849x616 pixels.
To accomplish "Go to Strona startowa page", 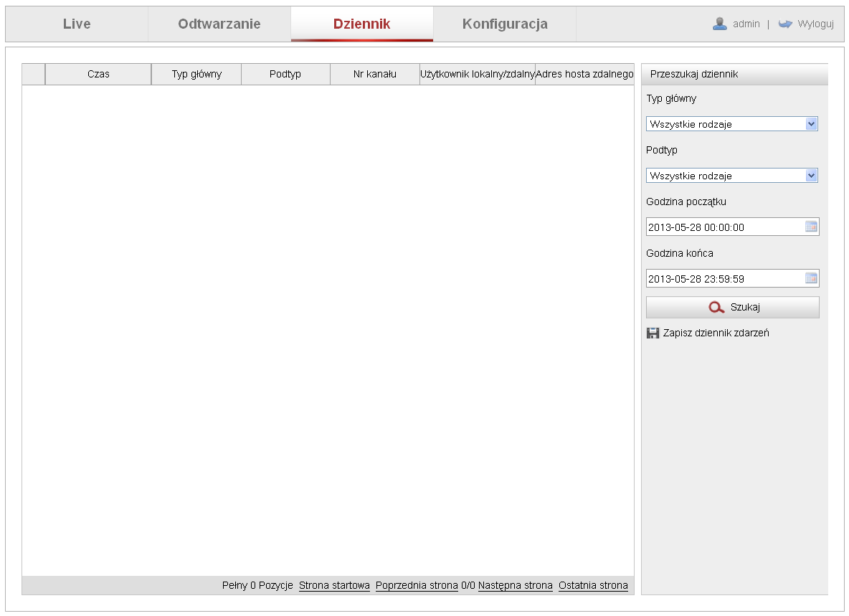I will click(334, 585).
